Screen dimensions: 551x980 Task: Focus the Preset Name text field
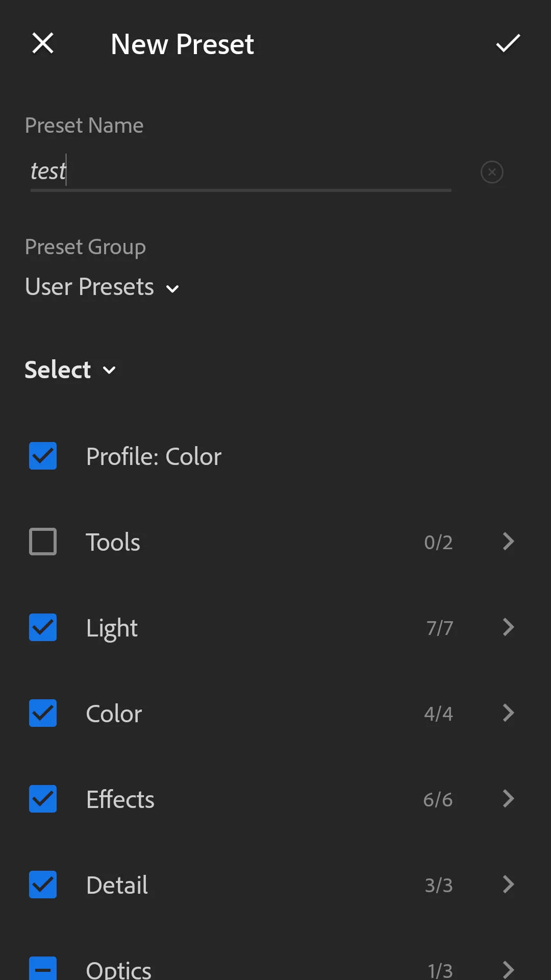241,171
